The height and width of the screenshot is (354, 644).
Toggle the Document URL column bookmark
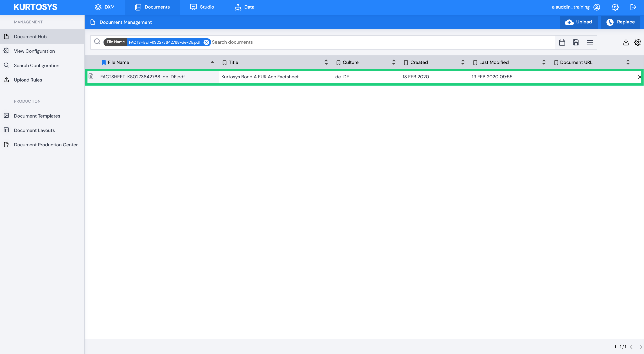[556, 63]
